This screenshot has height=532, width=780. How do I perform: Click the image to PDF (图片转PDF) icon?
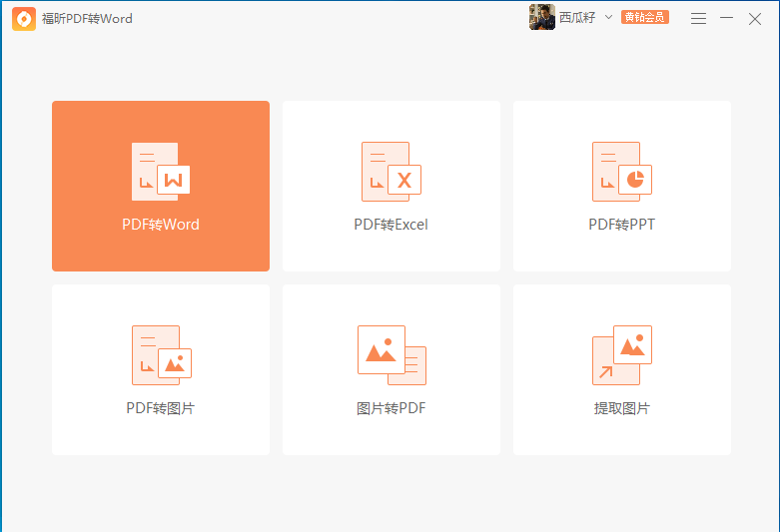click(x=390, y=355)
